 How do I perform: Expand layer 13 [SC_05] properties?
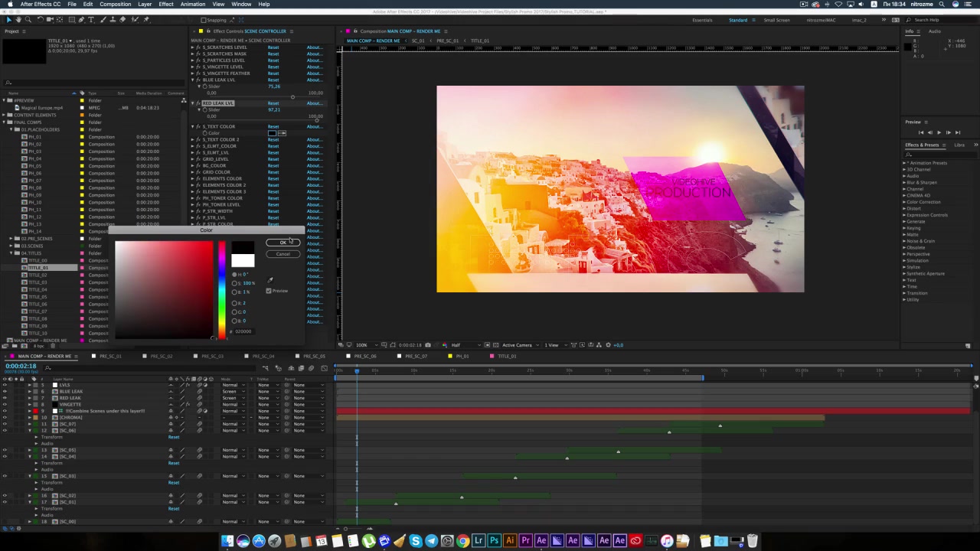(x=30, y=450)
